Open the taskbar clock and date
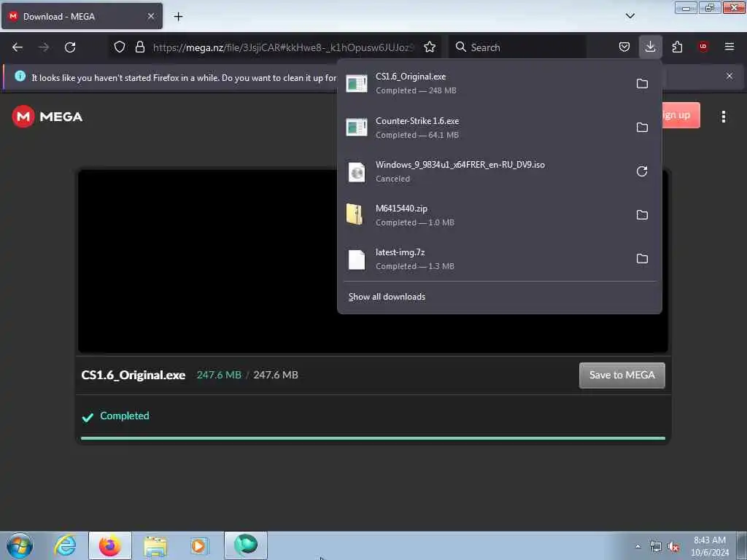The width and height of the screenshot is (747, 560). click(709, 546)
